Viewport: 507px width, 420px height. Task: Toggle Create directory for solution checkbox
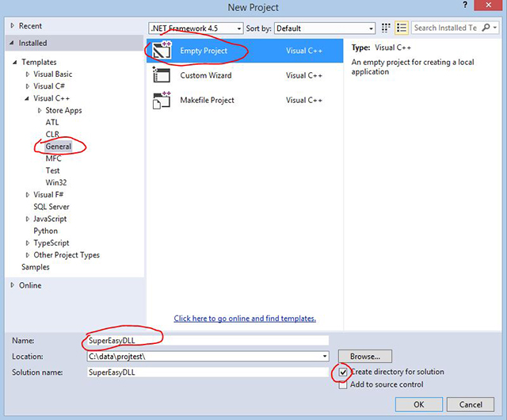(x=343, y=372)
